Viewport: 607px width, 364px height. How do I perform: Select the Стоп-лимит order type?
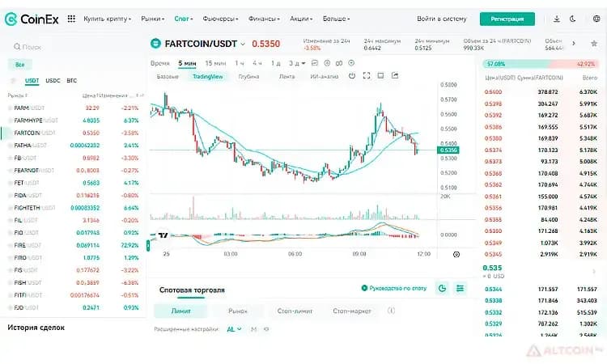pos(295,311)
